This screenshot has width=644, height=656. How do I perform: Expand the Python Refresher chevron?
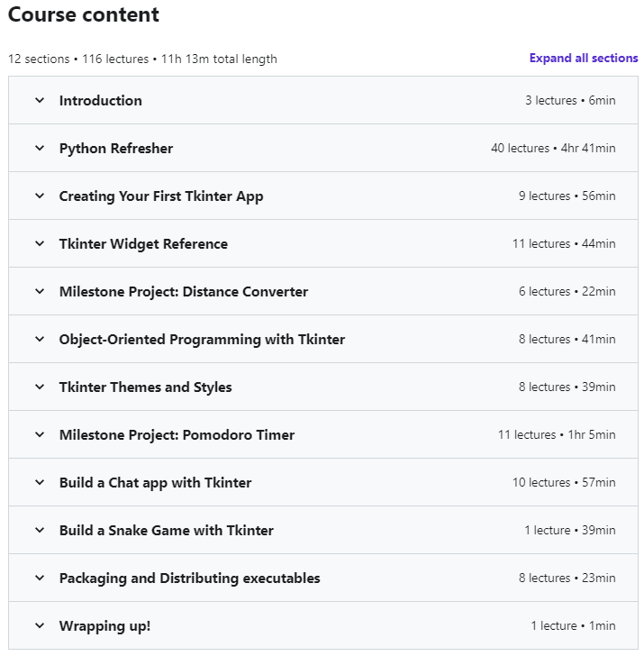pos(40,148)
